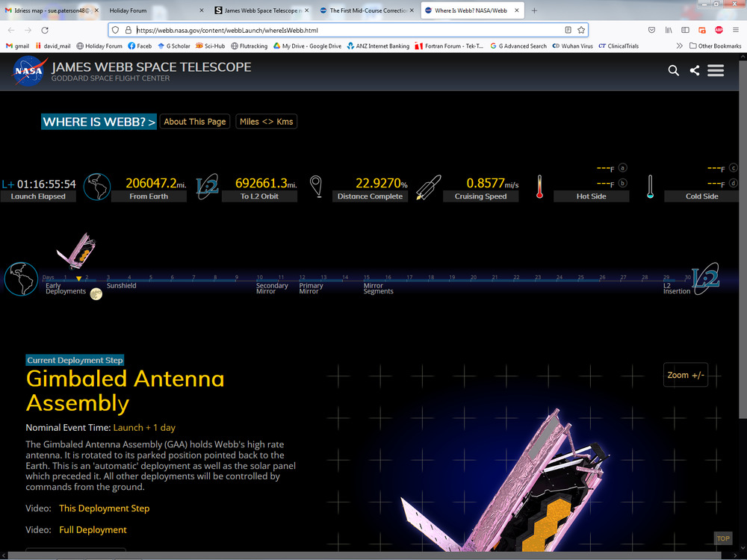Click the About This Page button
Viewport: 747px width, 560px height.
click(x=194, y=122)
